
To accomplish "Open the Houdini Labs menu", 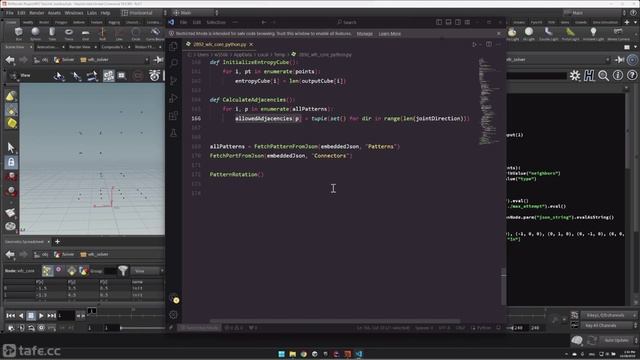I will coord(92,13).
